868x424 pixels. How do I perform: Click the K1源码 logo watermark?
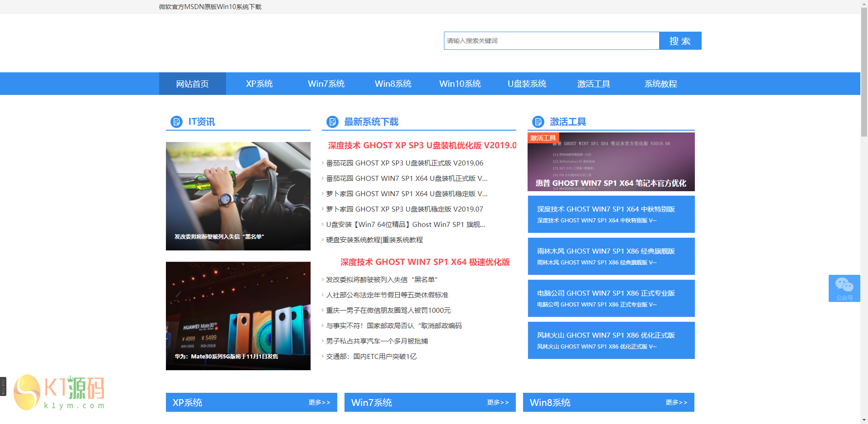tap(59, 392)
